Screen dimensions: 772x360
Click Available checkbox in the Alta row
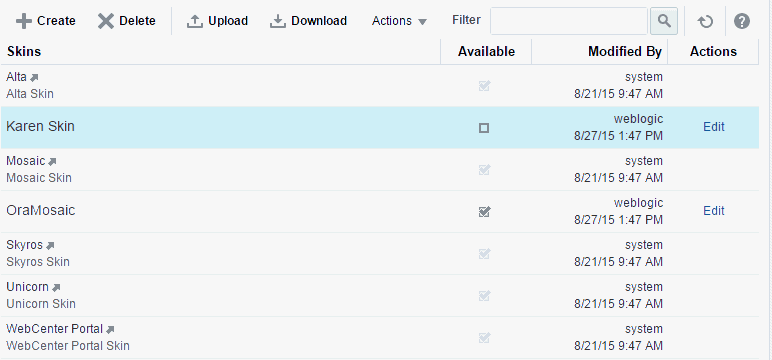(484, 86)
